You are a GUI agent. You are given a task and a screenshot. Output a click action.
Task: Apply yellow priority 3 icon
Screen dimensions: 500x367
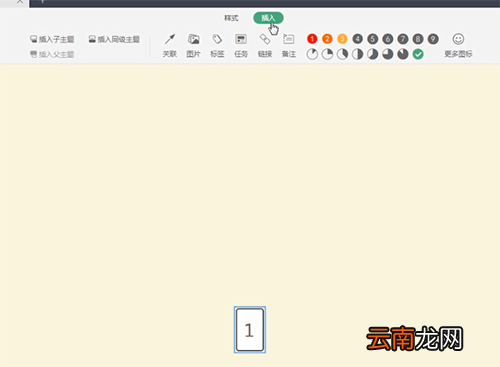[x=342, y=39]
